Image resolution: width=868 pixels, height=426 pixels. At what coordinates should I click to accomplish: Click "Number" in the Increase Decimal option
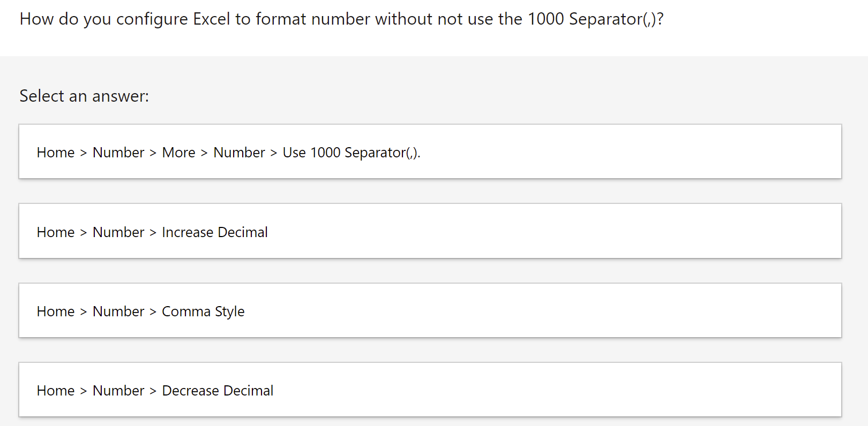pos(118,232)
